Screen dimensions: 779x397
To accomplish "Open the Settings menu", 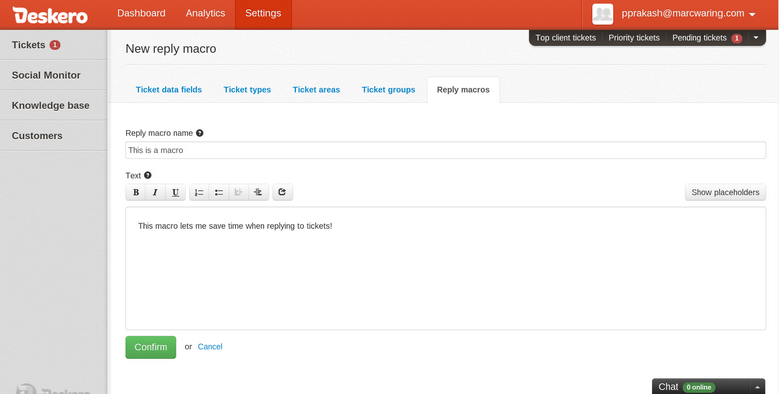I will coord(263,13).
